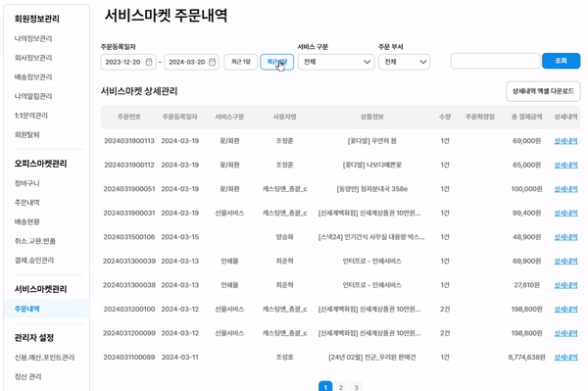This screenshot has height=391, width=588.
Task: Click product [24년 02월] 전군_우리원 판매건
Action: click(x=372, y=358)
